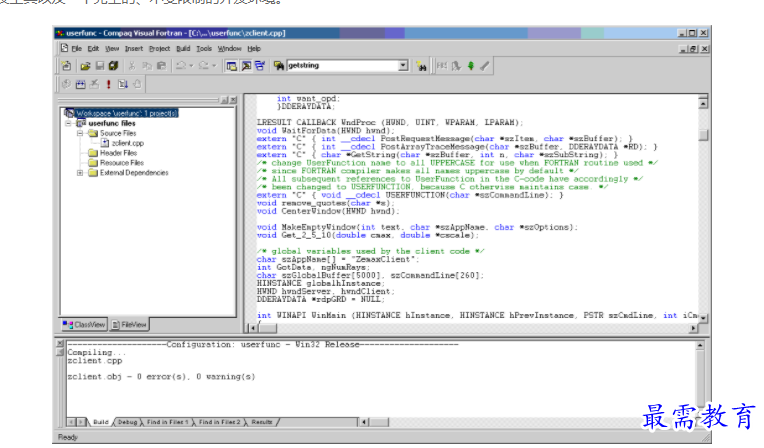This screenshot has width=764, height=448.
Task: Switch to the ClassView tab
Action: [84, 325]
